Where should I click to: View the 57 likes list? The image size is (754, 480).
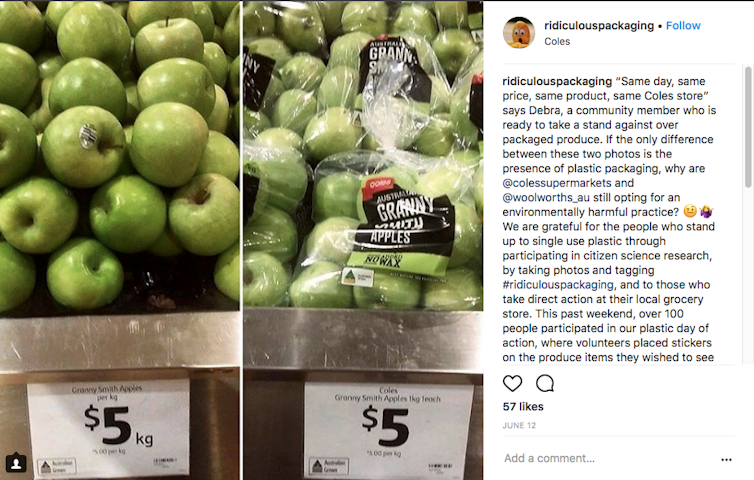523,407
